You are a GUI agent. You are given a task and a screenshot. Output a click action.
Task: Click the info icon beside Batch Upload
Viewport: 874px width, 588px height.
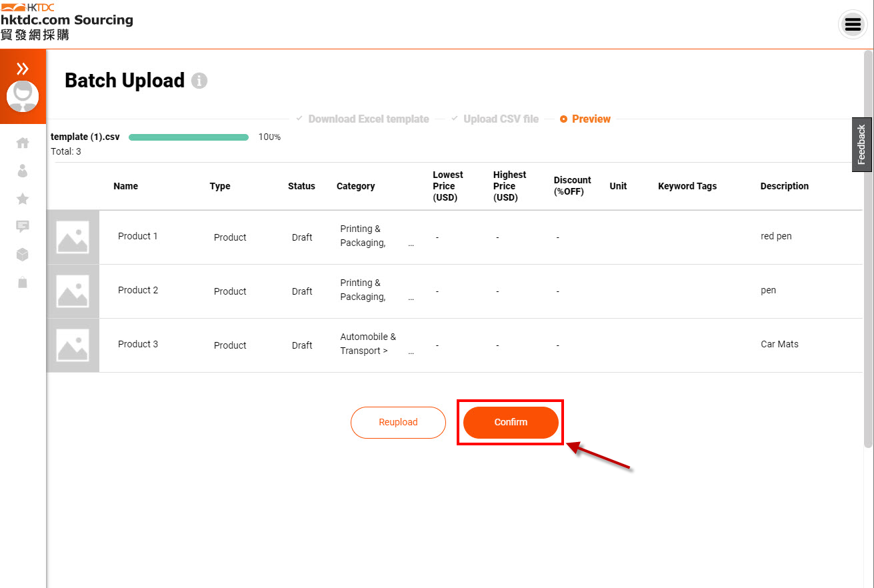pyautogui.click(x=199, y=81)
